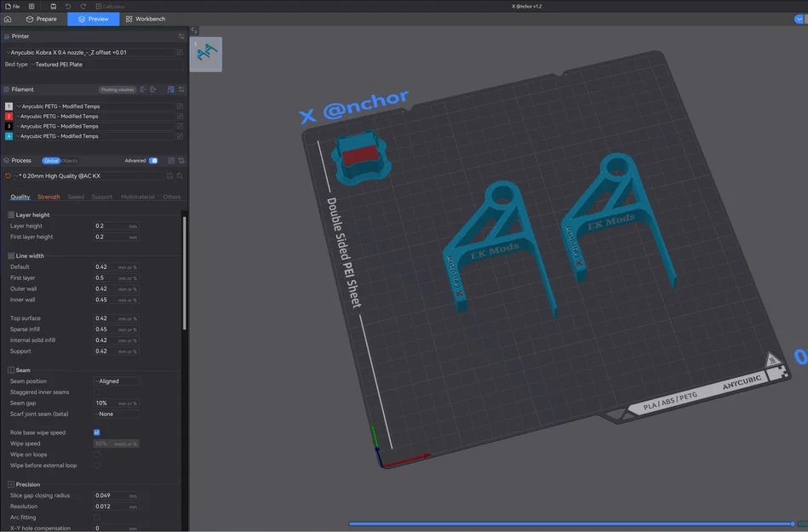Screen dimensions: 808x532
Task: Open the Speed settings tab
Action: [x=76, y=197]
